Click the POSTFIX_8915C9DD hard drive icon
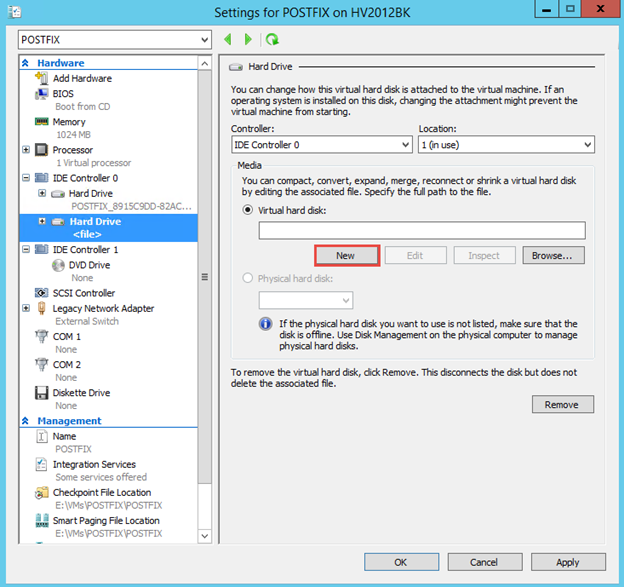Viewport: 624px width, 587px height. click(x=58, y=194)
